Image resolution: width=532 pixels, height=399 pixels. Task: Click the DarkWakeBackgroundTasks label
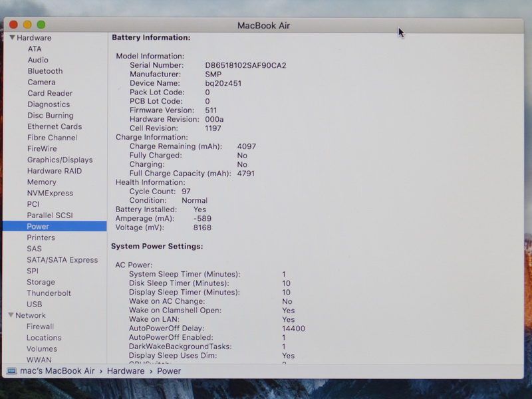click(180, 346)
